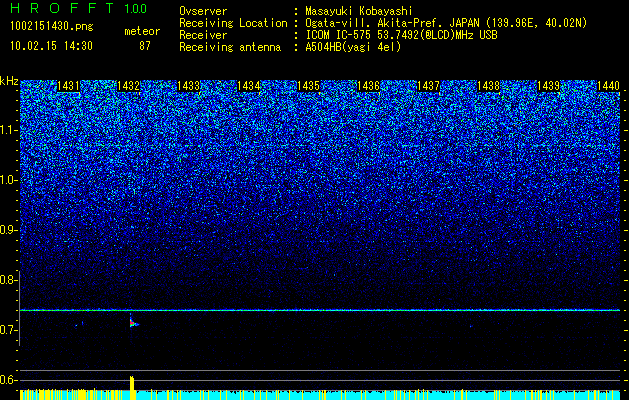Click the tall yellow signal-level spike

tap(132, 388)
